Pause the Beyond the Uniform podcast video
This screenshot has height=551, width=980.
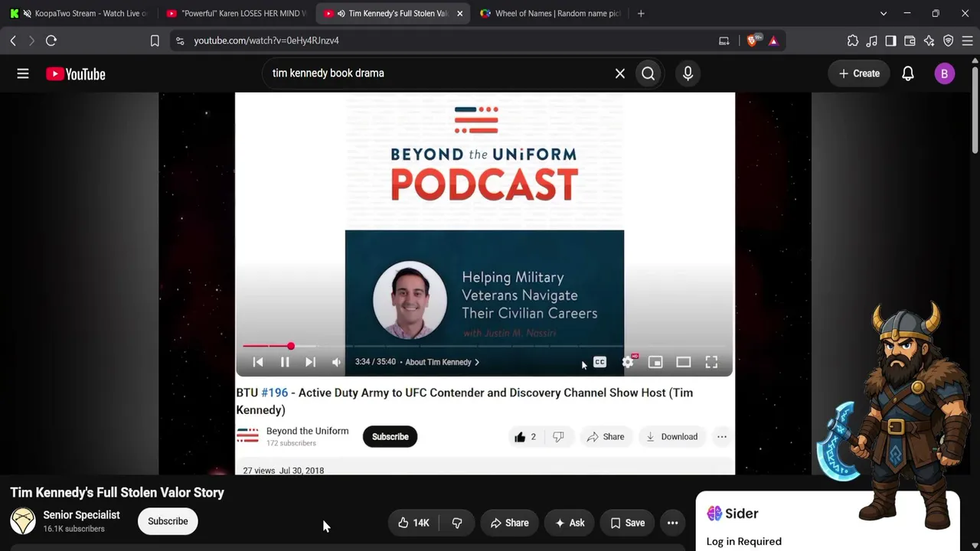pos(285,362)
